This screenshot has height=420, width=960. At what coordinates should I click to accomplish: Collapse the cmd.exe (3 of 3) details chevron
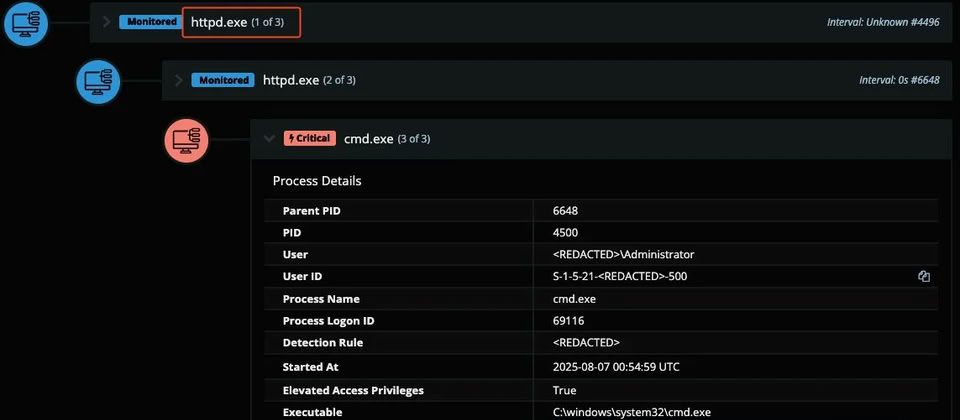click(x=269, y=139)
